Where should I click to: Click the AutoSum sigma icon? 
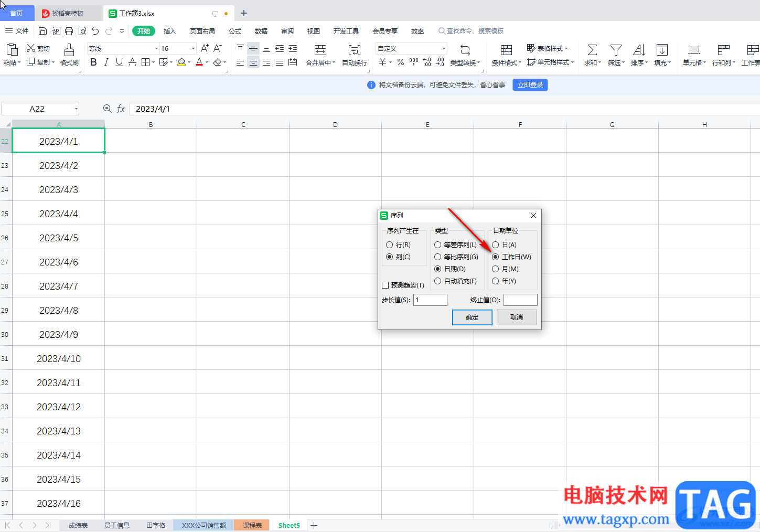(x=592, y=50)
